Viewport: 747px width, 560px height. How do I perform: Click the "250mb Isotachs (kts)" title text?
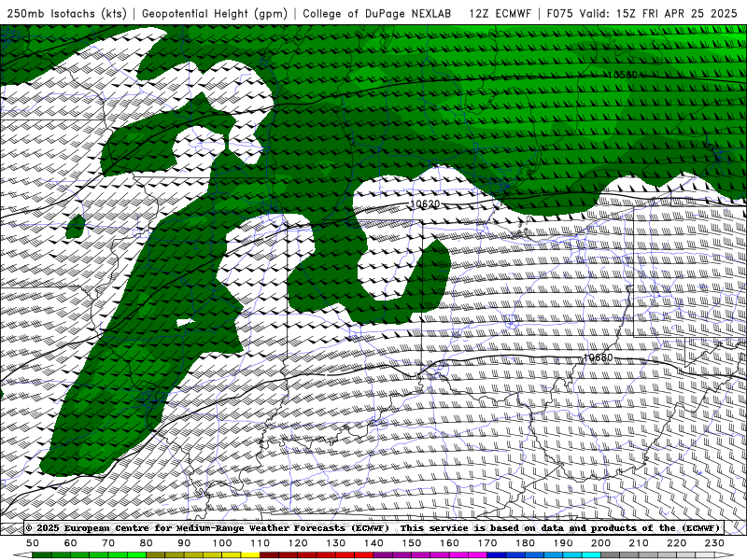(67, 13)
